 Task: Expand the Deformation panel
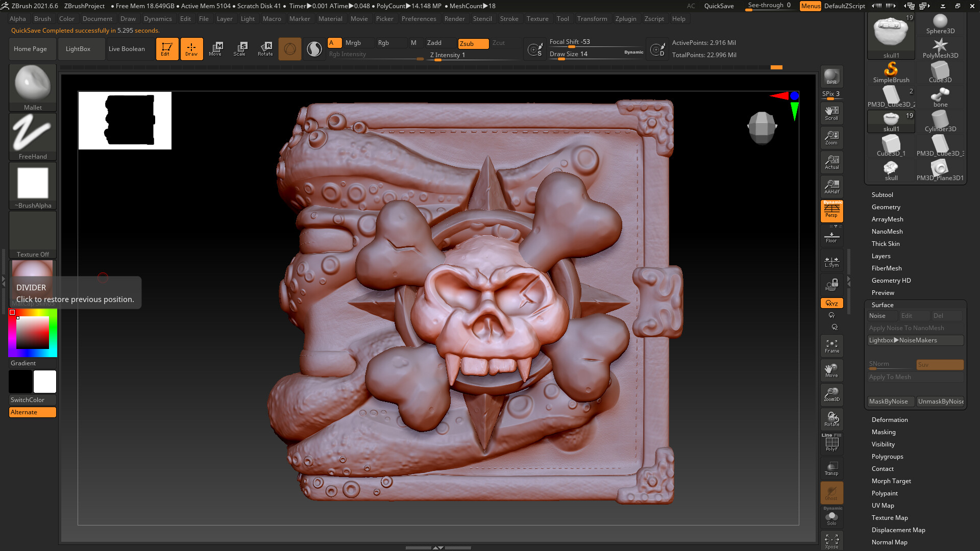890,419
